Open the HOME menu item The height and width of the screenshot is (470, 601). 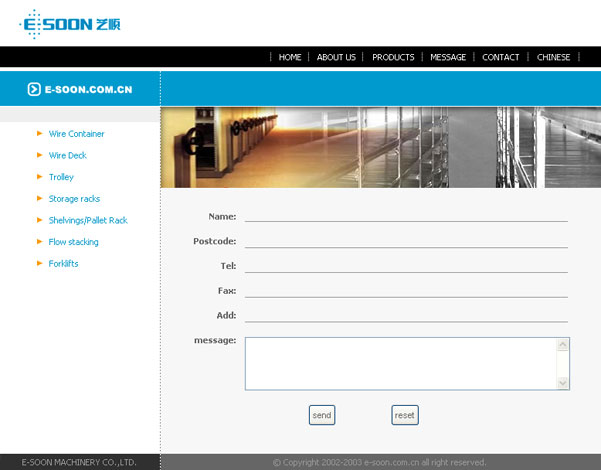(x=290, y=57)
